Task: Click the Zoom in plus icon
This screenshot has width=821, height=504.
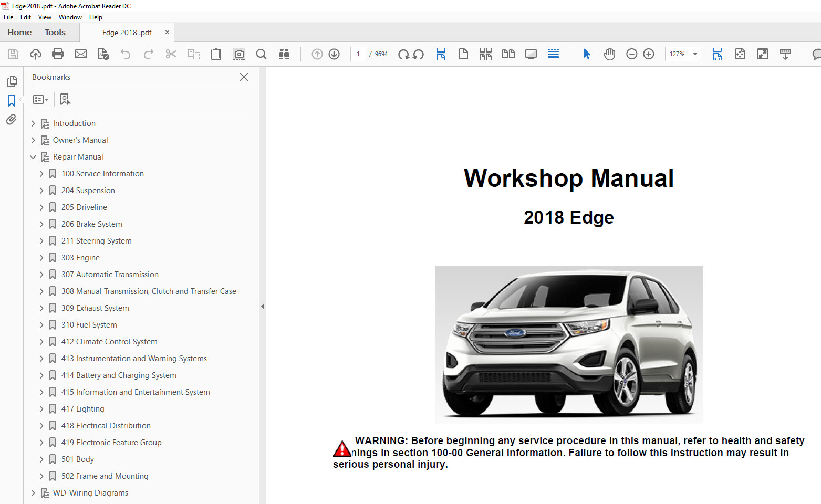Action: click(x=649, y=54)
